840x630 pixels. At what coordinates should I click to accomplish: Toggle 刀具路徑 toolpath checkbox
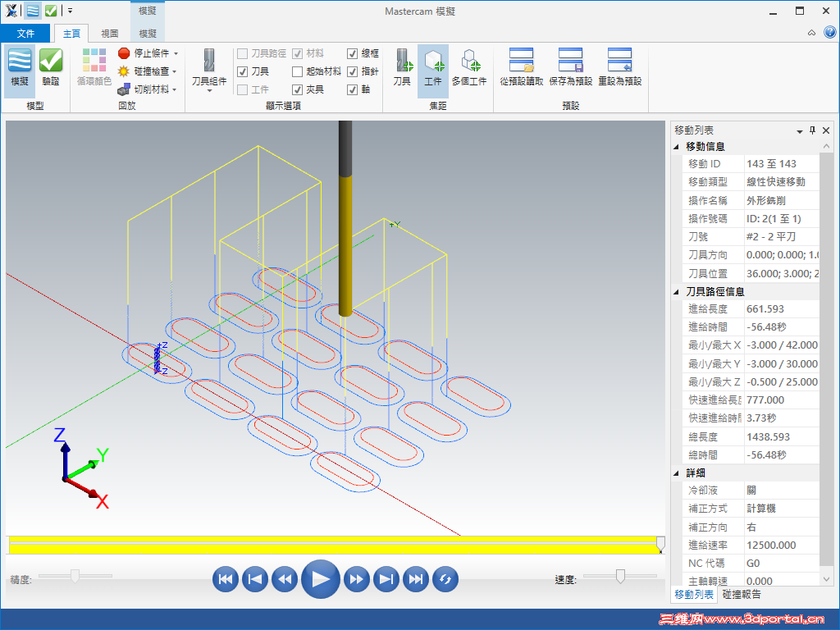coord(242,53)
